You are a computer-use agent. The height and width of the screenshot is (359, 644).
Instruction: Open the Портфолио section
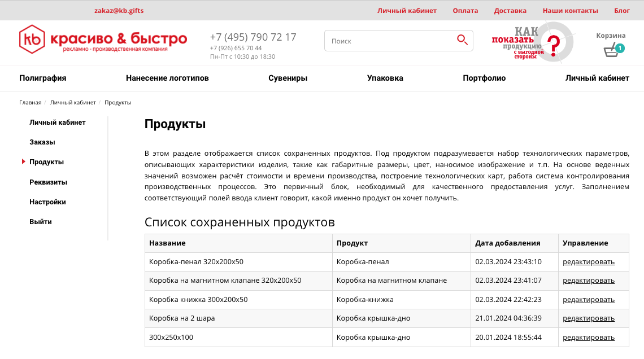(485, 78)
